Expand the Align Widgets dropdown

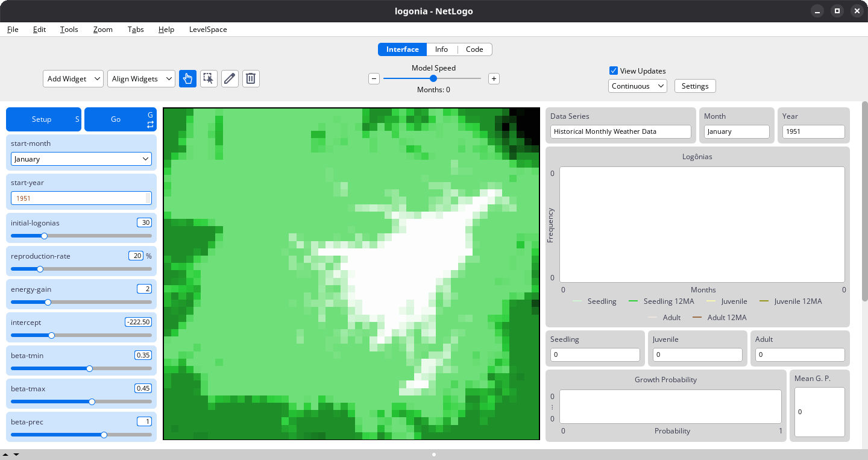coord(141,79)
